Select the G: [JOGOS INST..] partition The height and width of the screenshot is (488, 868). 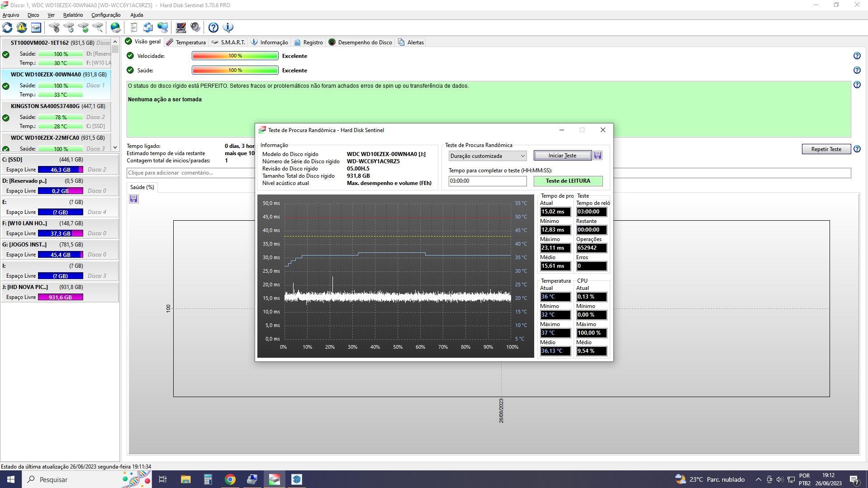[x=60, y=250]
